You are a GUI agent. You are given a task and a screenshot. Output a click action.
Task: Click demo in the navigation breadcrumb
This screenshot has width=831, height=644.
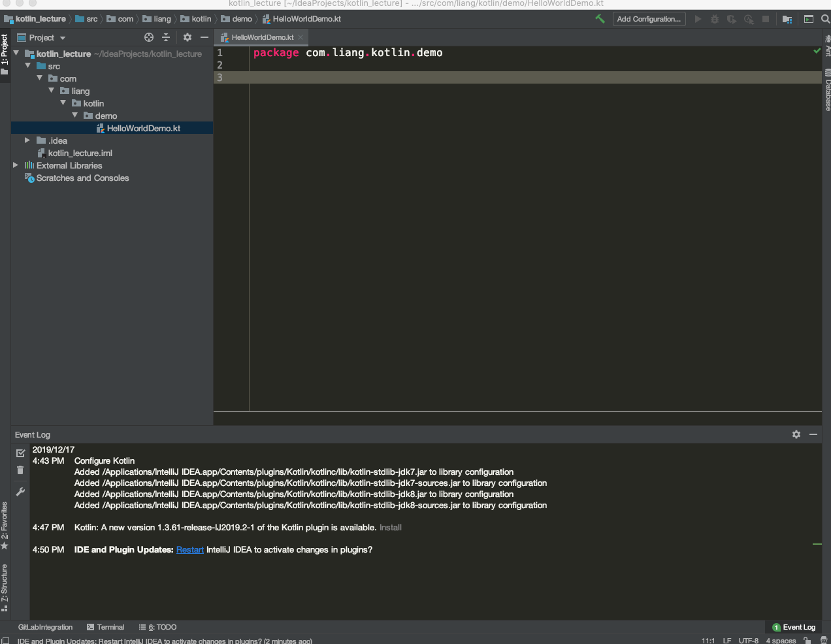tap(236, 19)
